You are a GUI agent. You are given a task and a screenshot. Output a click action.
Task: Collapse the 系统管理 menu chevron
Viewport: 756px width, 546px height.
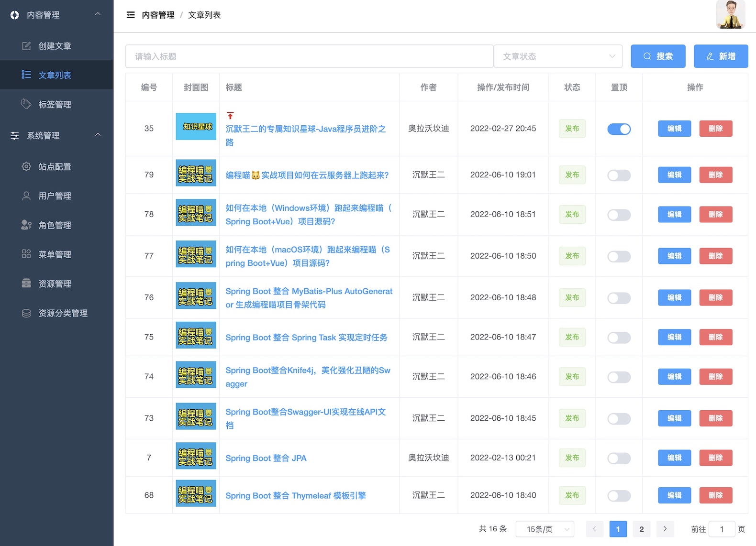point(98,135)
